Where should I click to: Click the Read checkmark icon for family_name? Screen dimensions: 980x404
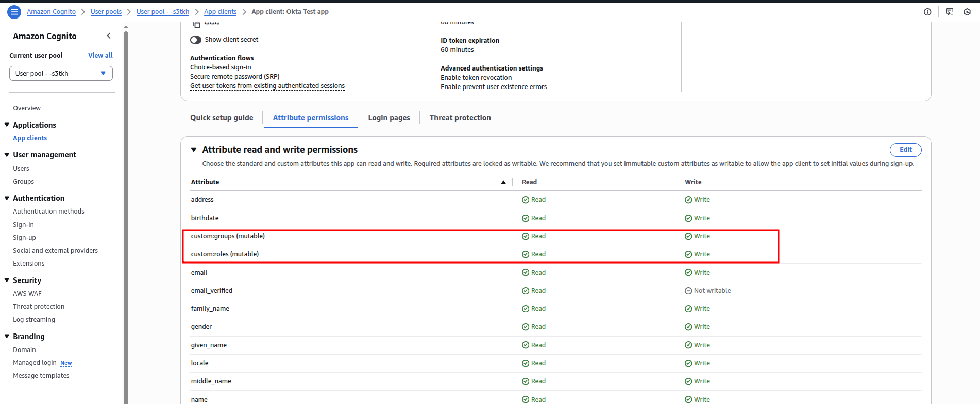point(526,309)
